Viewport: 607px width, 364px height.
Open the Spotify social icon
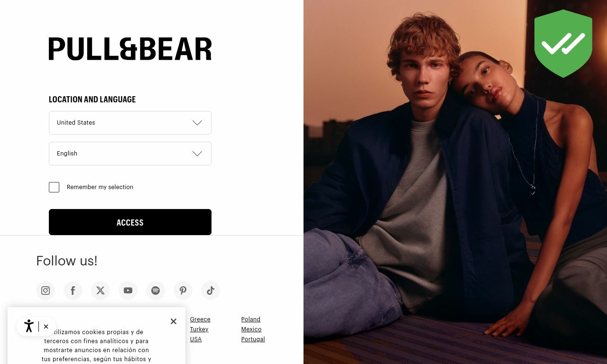click(x=156, y=291)
